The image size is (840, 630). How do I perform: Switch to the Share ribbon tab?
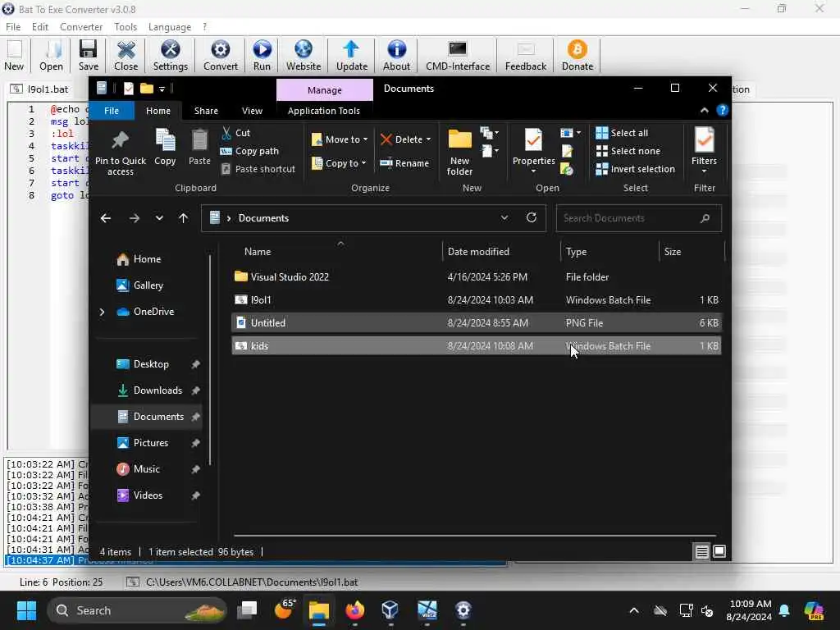[206, 111]
